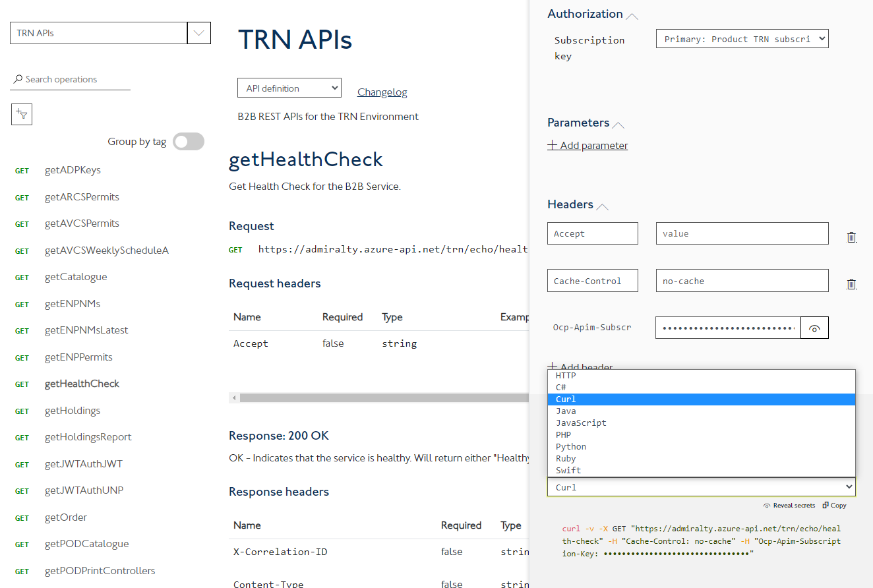Reveal the subscription key with eye button

(814, 328)
